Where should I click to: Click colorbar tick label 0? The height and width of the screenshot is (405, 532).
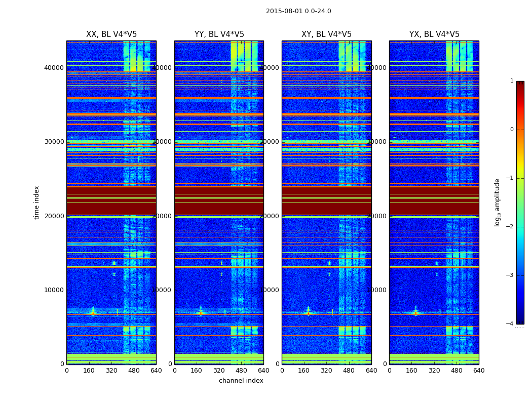point(512,130)
